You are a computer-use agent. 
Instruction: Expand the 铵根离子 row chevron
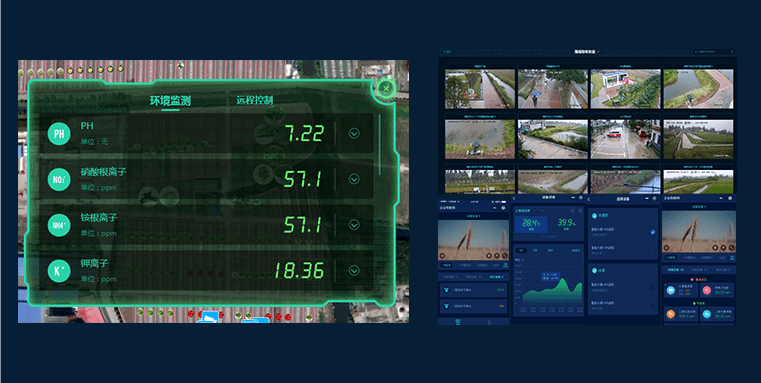pyautogui.click(x=354, y=225)
